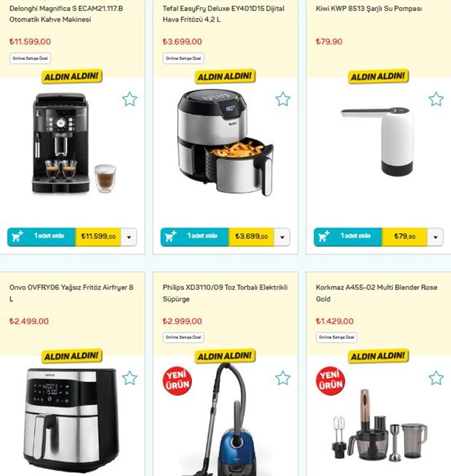Add Korkmaz Multi Blender to favorites star

pyautogui.click(x=436, y=378)
